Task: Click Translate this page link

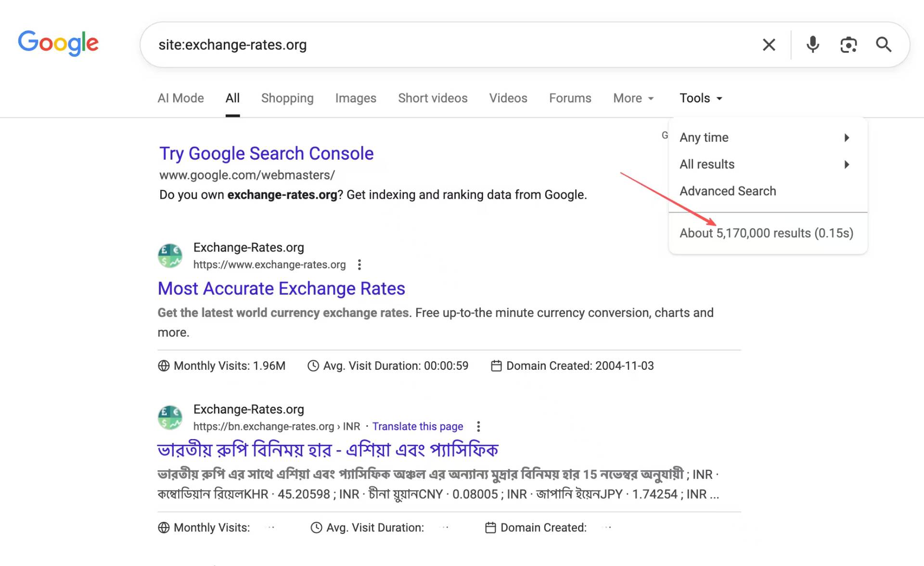Action: pos(418,427)
